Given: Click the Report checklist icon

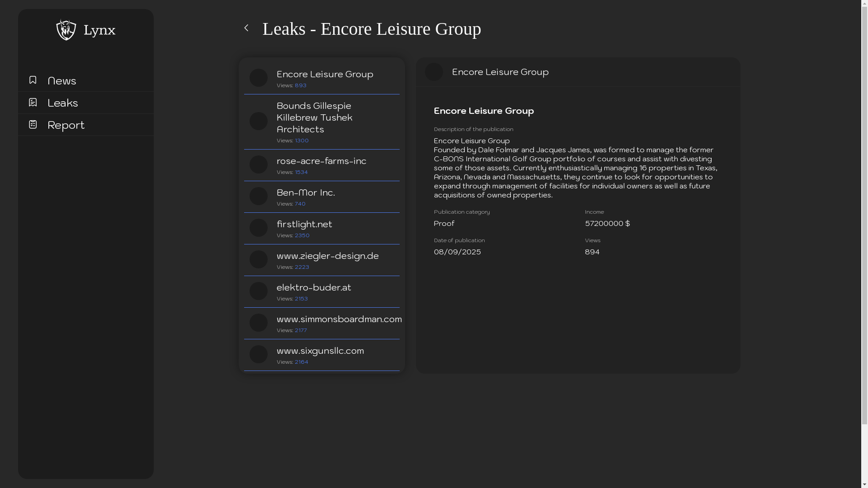Looking at the screenshot, I should tap(33, 124).
